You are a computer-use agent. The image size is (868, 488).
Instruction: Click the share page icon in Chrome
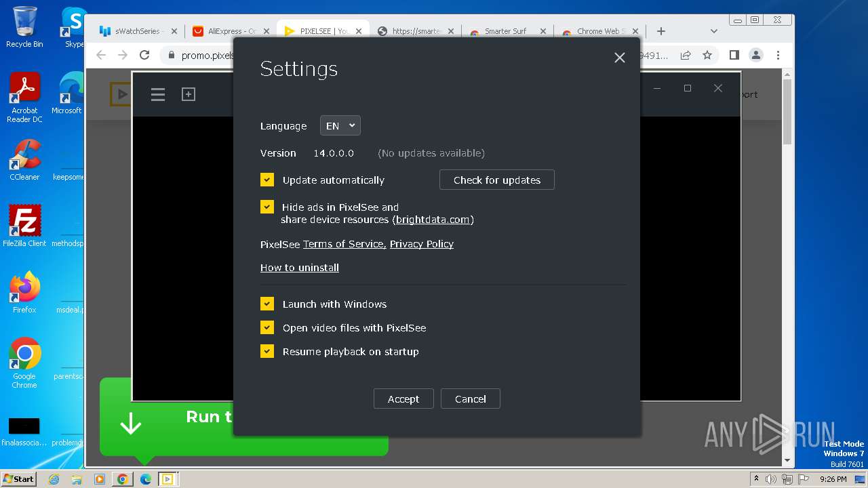pos(686,55)
